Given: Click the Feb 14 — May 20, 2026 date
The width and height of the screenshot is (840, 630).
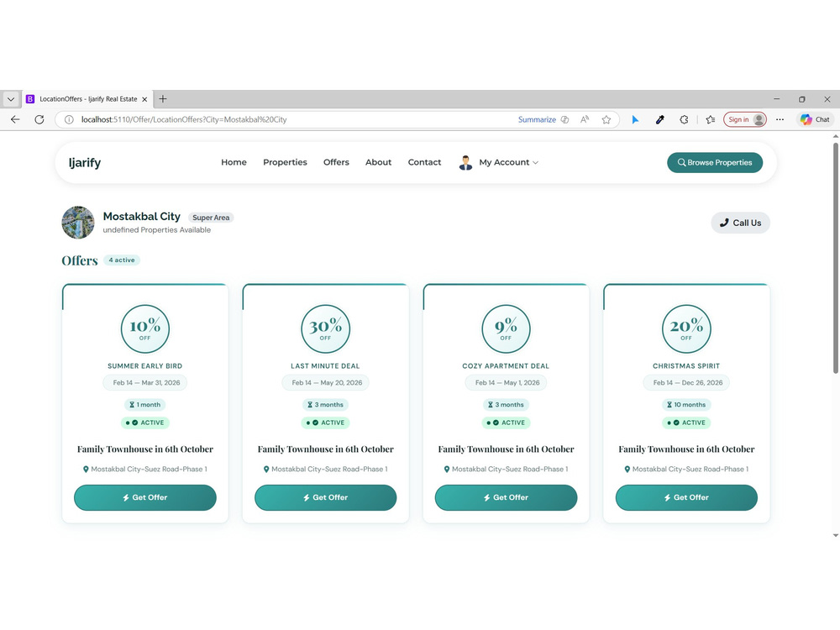Looking at the screenshot, I should point(326,382).
